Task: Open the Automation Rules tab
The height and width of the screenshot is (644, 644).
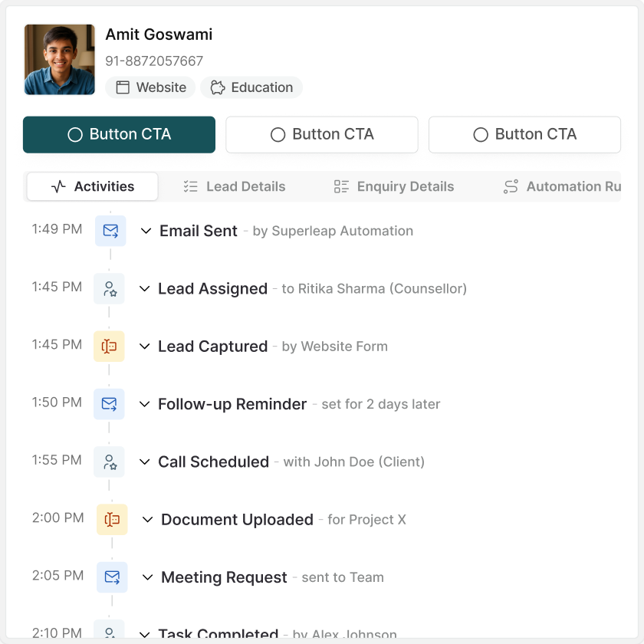Action: [x=562, y=186]
